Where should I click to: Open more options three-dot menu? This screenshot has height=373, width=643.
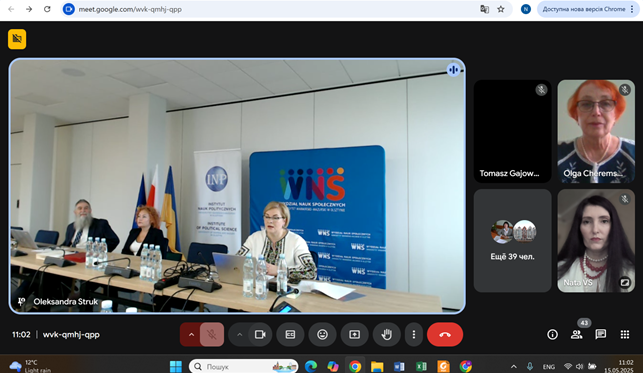(x=414, y=334)
